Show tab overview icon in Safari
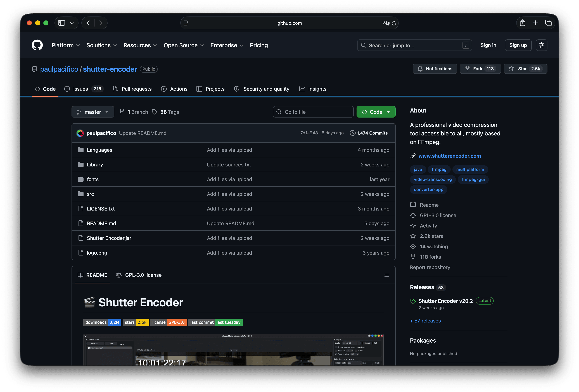This screenshot has width=579, height=392. (x=548, y=23)
